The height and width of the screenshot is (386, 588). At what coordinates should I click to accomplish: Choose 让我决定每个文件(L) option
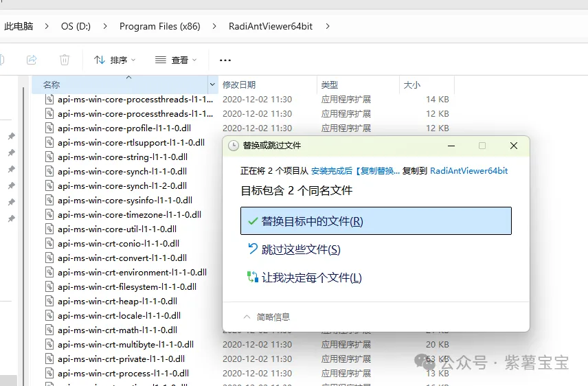(311, 277)
